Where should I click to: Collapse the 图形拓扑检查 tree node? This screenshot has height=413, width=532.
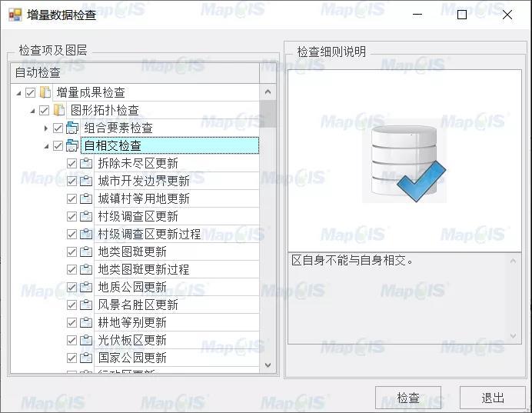(32, 110)
